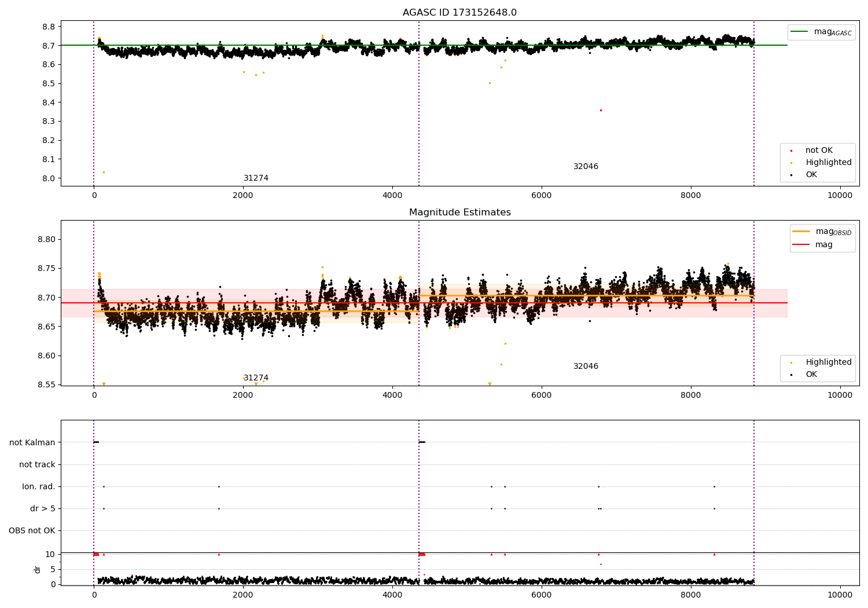Viewport: 868px width, 608px height.
Task: Click the 'Ion. rad.' row label
Action: (39, 487)
